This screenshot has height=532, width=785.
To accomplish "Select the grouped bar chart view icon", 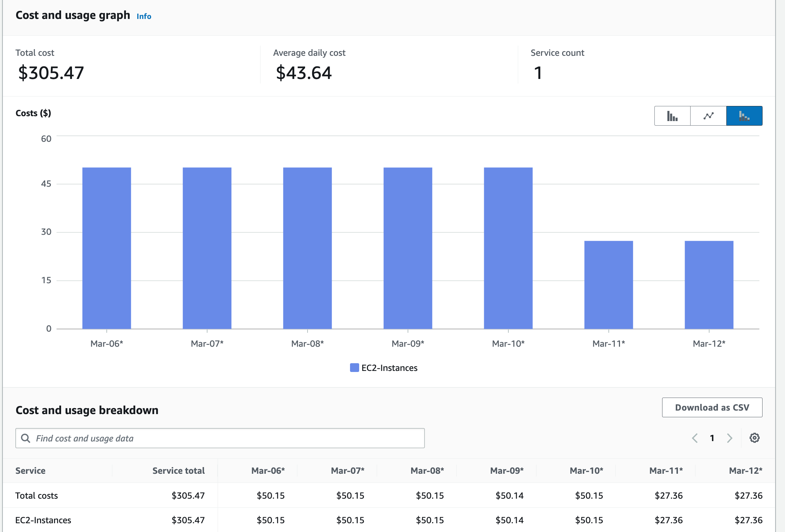I will pyautogui.click(x=672, y=115).
